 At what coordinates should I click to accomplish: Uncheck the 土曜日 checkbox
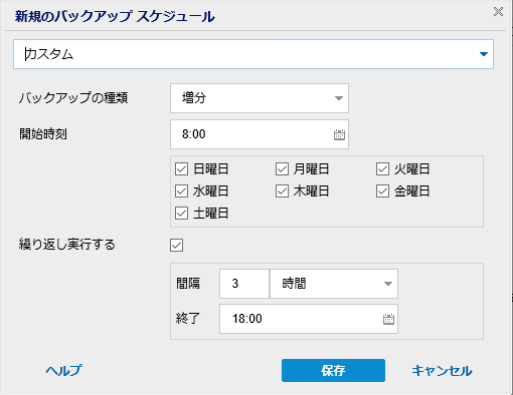[182, 213]
